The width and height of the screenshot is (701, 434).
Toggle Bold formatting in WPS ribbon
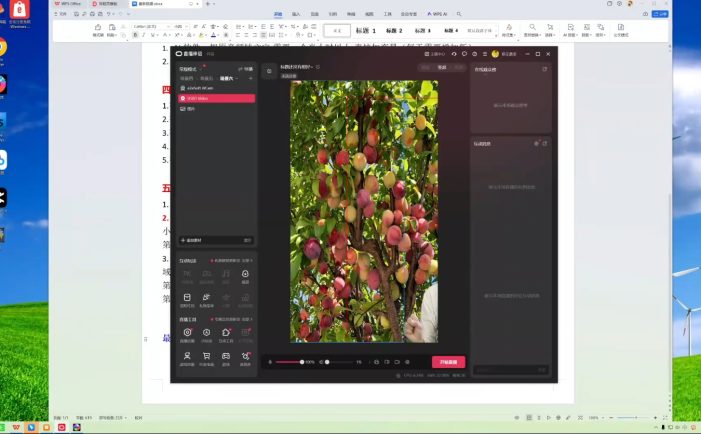coord(135,35)
